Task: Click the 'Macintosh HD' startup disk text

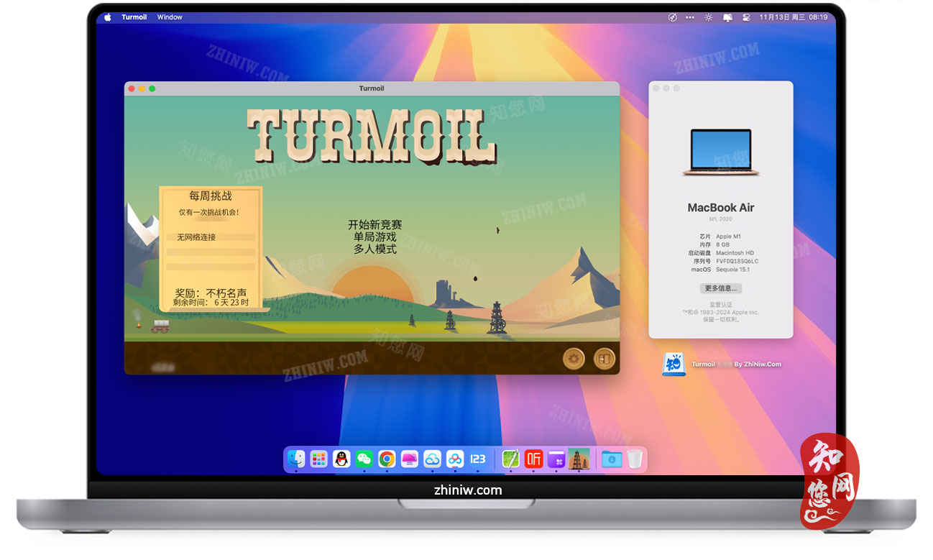Action: click(735, 253)
